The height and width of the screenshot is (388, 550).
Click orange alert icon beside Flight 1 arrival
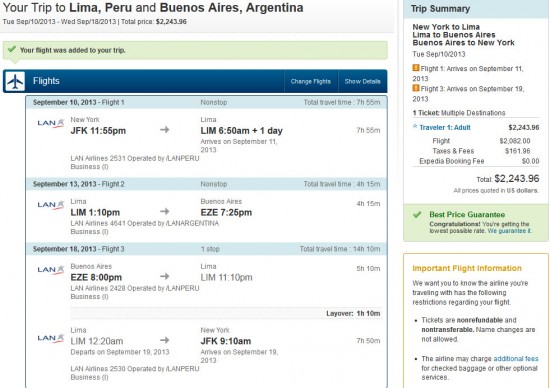click(x=416, y=68)
